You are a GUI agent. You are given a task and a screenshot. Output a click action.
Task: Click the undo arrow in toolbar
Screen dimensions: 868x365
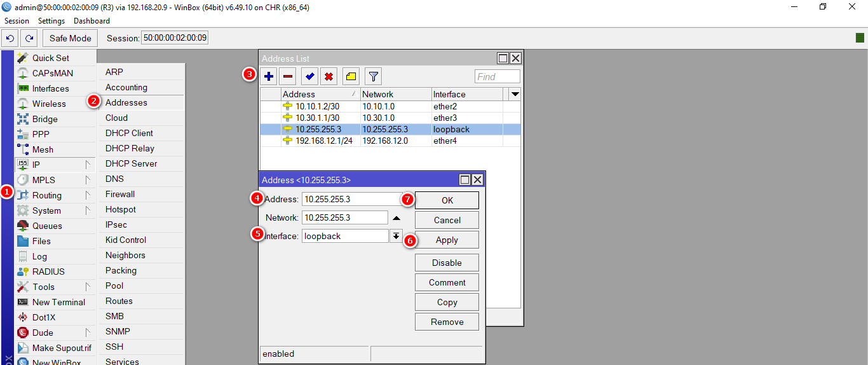coord(10,38)
